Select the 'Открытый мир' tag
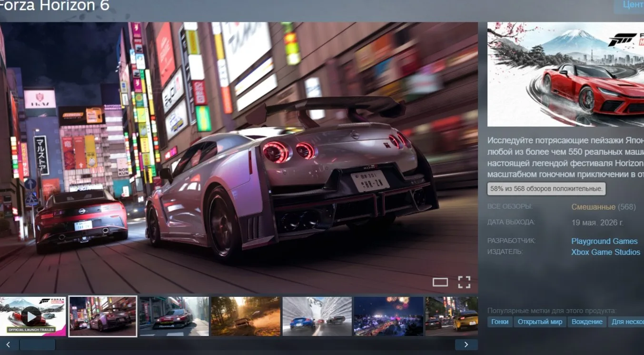Viewport: 644px width, 355px height. [x=540, y=322]
